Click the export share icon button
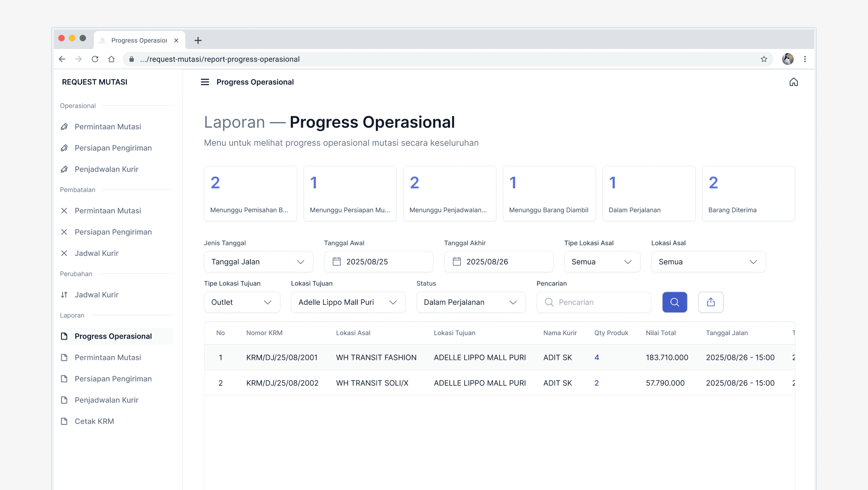The image size is (868, 490). (x=710, y=302)
